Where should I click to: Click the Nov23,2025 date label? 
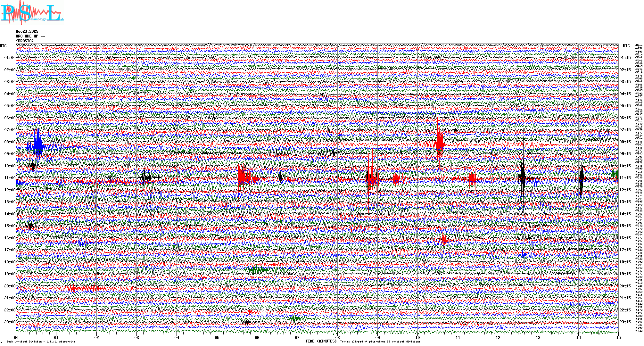pos(27,31)
